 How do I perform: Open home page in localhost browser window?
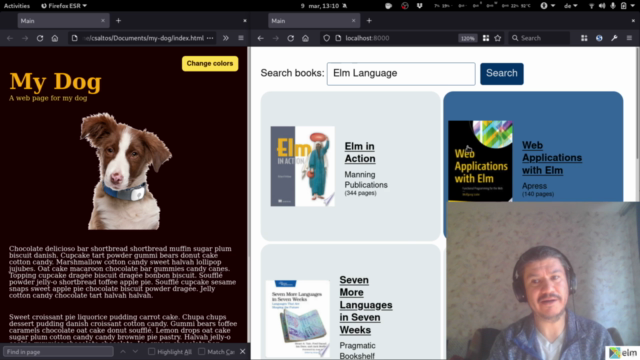tap(305, 38)
